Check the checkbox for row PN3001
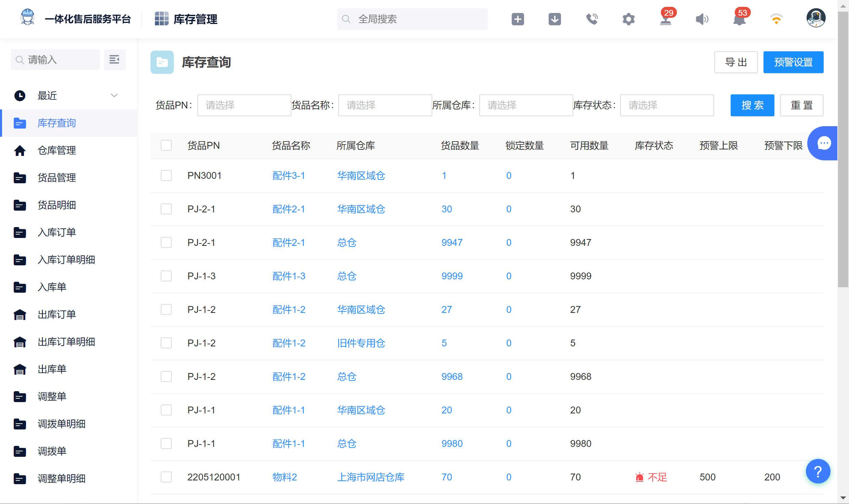Screen dimensions: 849x504 [166, 175]
